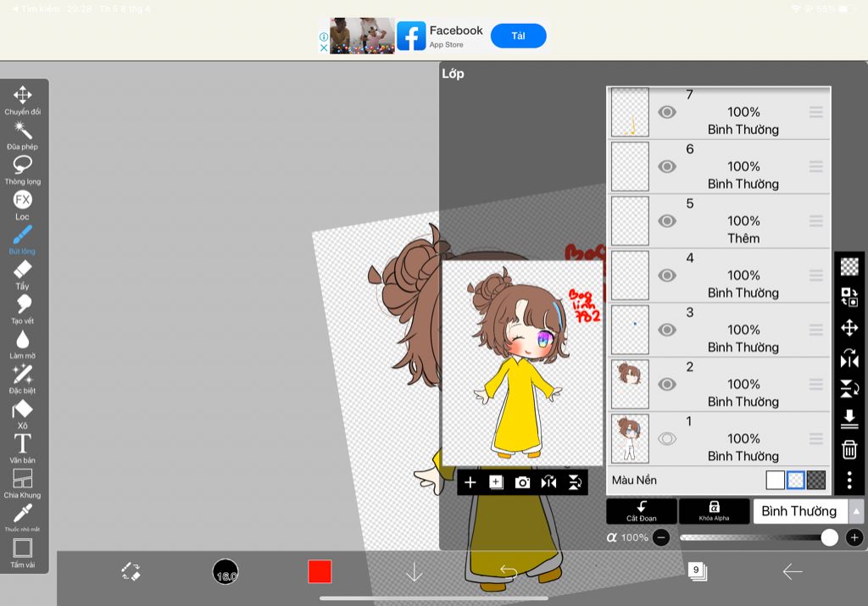Toggle visibility of layer 5

coord(667,221)
